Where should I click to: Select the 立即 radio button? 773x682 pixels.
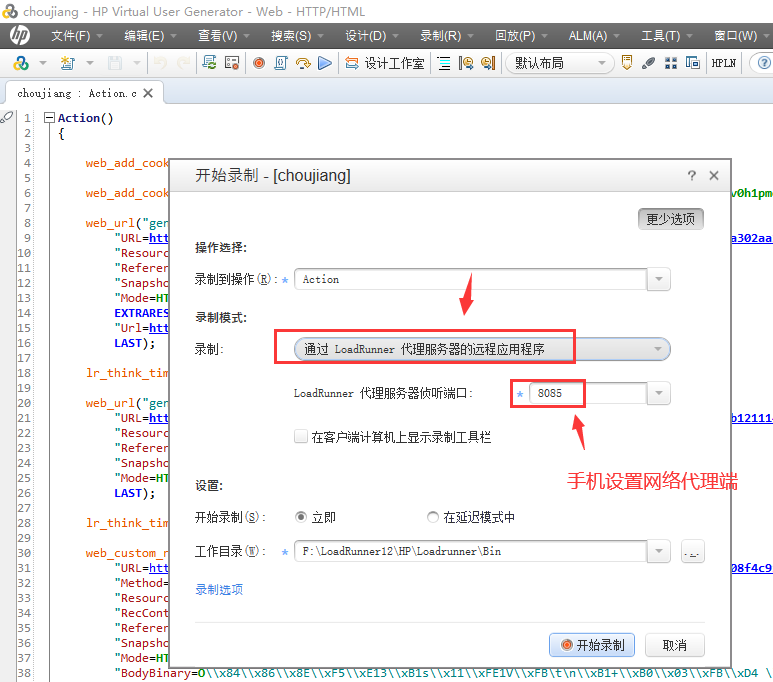301,517
